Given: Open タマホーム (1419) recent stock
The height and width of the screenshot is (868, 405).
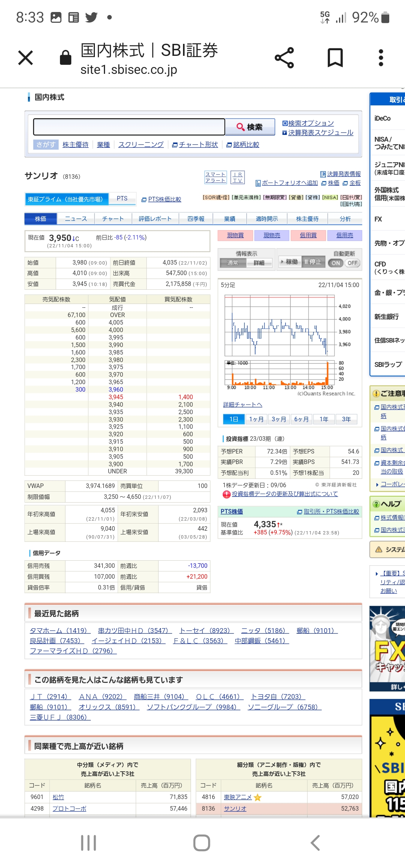Looking at the screenshot, I should (60, 631).
